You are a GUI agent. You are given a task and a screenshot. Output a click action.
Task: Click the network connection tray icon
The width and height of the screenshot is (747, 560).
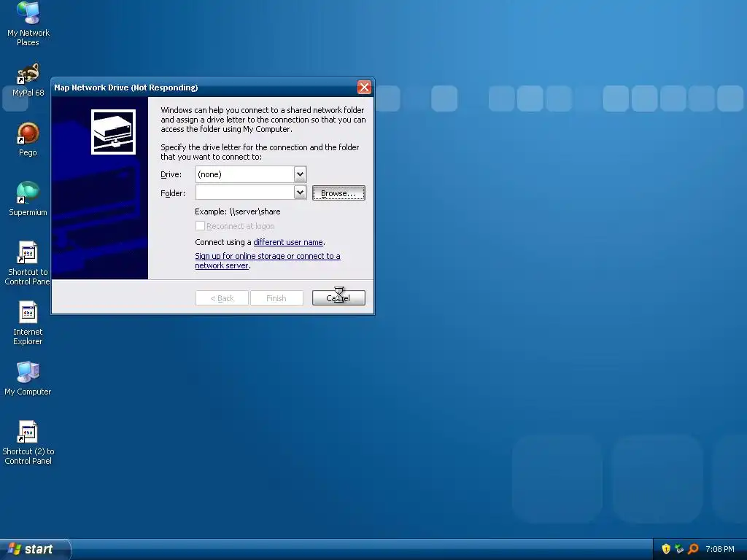click(679, 549)
